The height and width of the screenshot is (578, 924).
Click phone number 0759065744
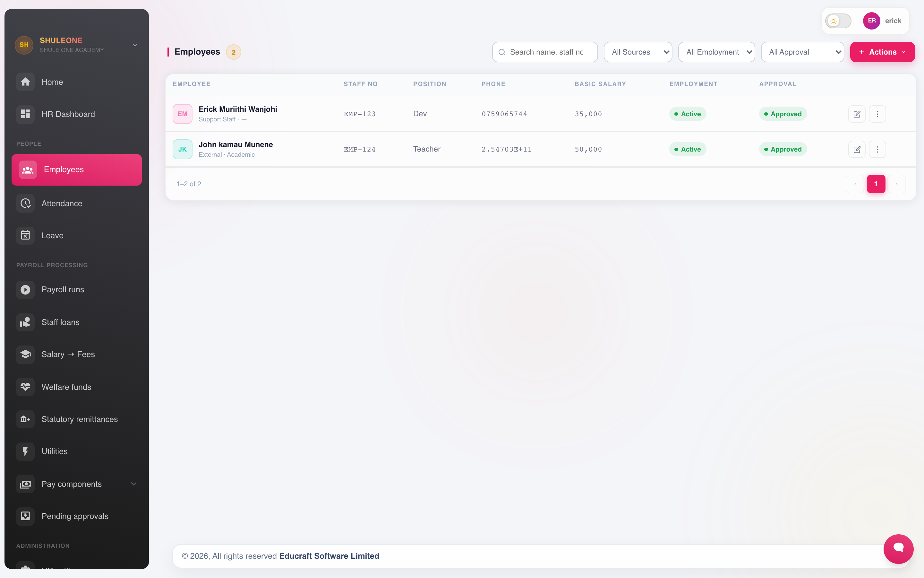[x=504, y=114]
